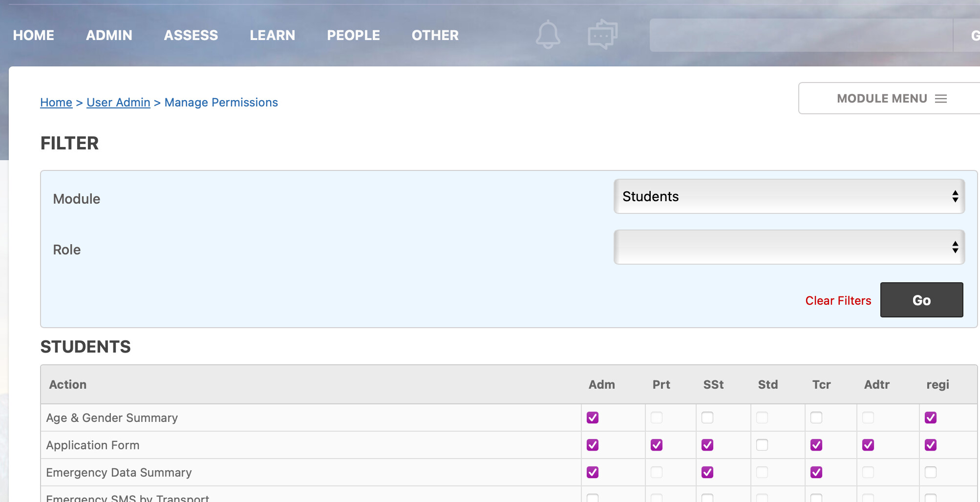Uncheck SSt for Emergency Data Summary
Image resolution: width=980 pixels, height=502 pixels.
point(707,472)
